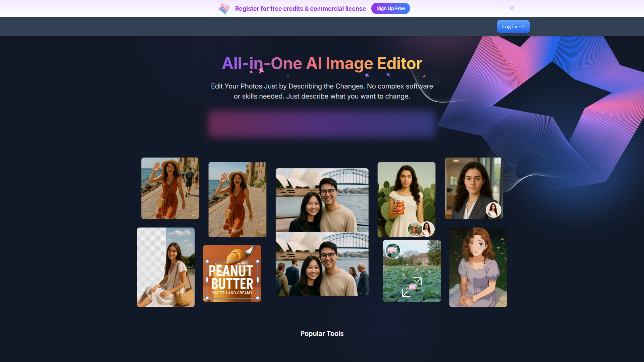The height and width of the screenshot is (362, 644).
Task: Click the All-in-One AI Image Editor title
Action: pos(322,63)
